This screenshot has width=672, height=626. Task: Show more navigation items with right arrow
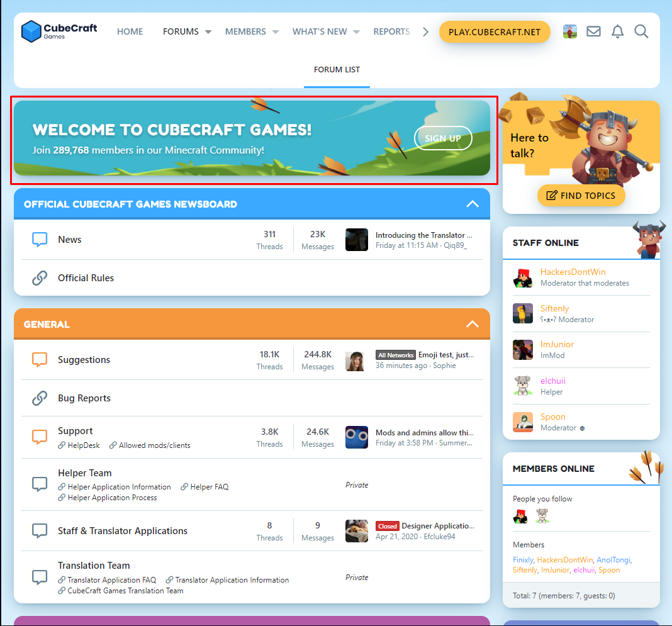point(425,31)
